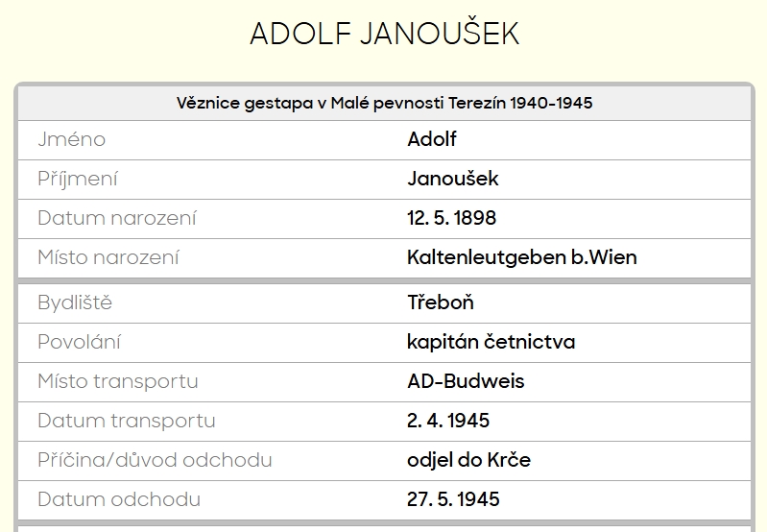Select the residence value Třeboň
This screenshot has width=767, height=532.
[441, 302]
